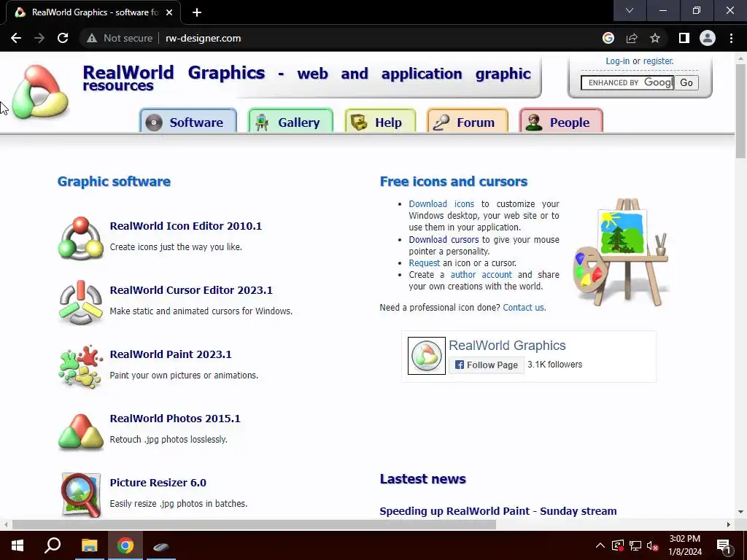Click the painting easel illustration
Screen dimensions: 747x560
621,252
